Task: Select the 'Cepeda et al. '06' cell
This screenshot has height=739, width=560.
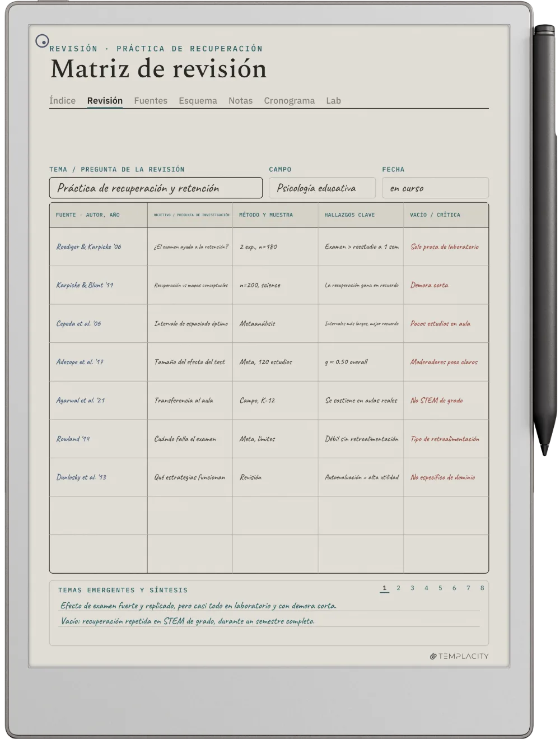Action: click(99, 323)
